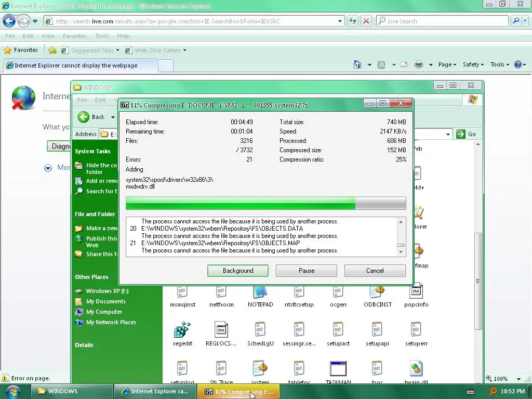
Task: Select the 'Internet Explorer cannot display' tab
Action: click(x=81, y=65)
